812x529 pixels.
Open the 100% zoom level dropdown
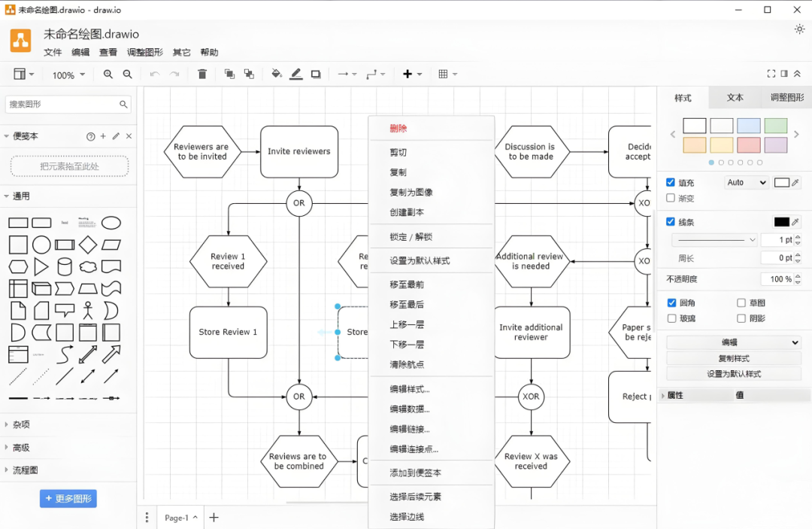coord(68,75)
